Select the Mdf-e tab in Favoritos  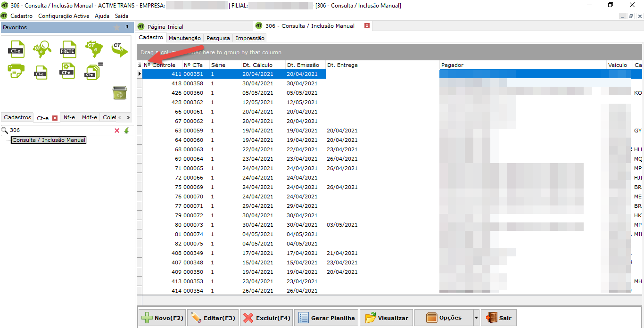pyautogui.click(x=89, y=117)
